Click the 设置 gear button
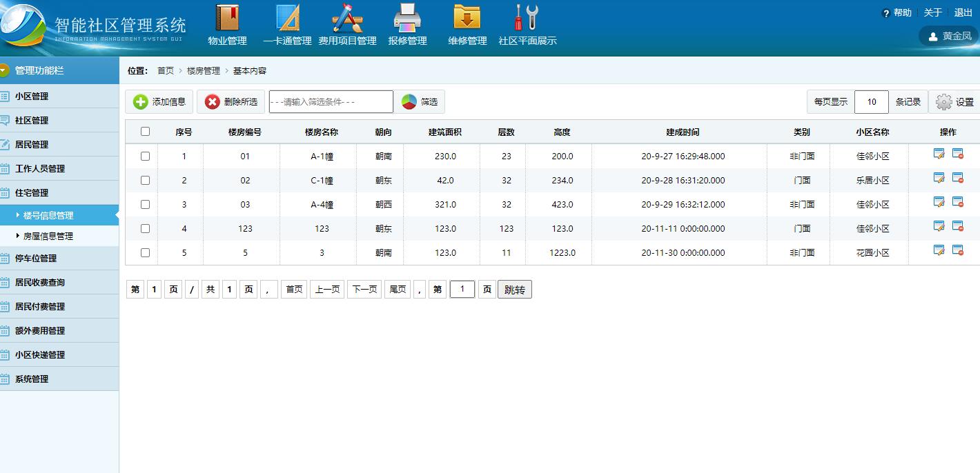Screen dimensions: 980x473 (954, 102)
